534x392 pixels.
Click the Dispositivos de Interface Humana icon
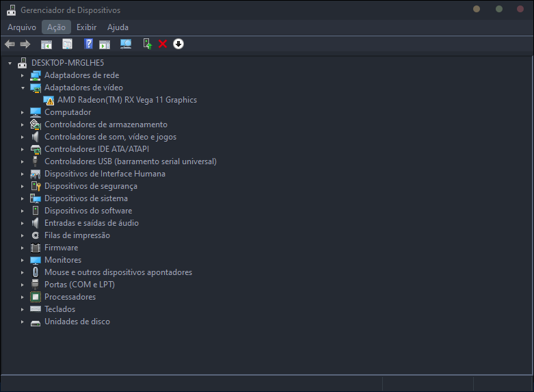(x=36, y=174)
